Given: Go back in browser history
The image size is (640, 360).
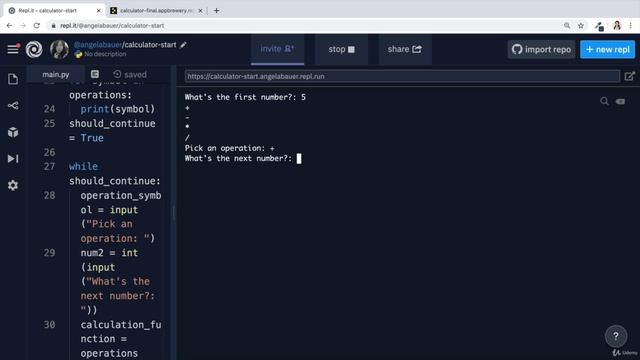Looking at the screenshot, I should [x=9, y=25].
